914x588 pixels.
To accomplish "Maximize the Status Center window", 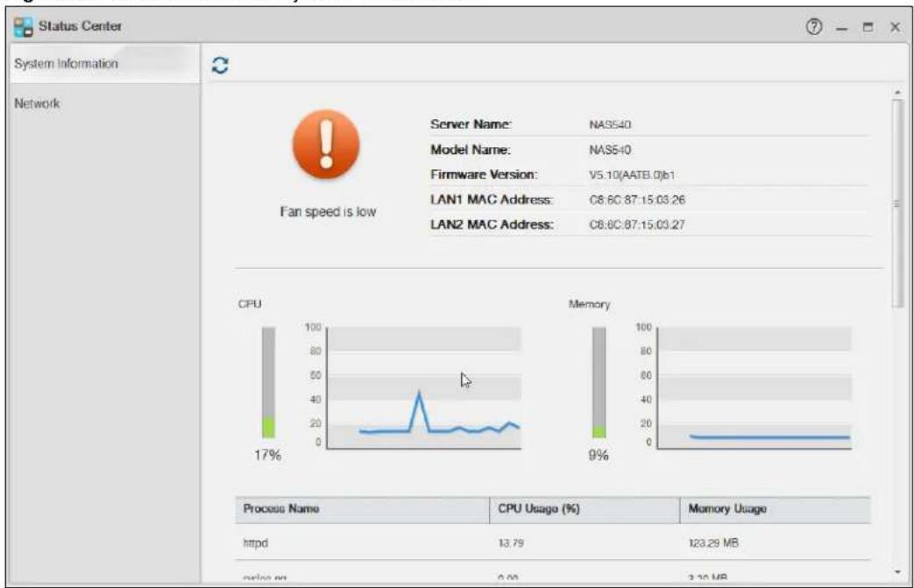I will click(x=868, y=27).
